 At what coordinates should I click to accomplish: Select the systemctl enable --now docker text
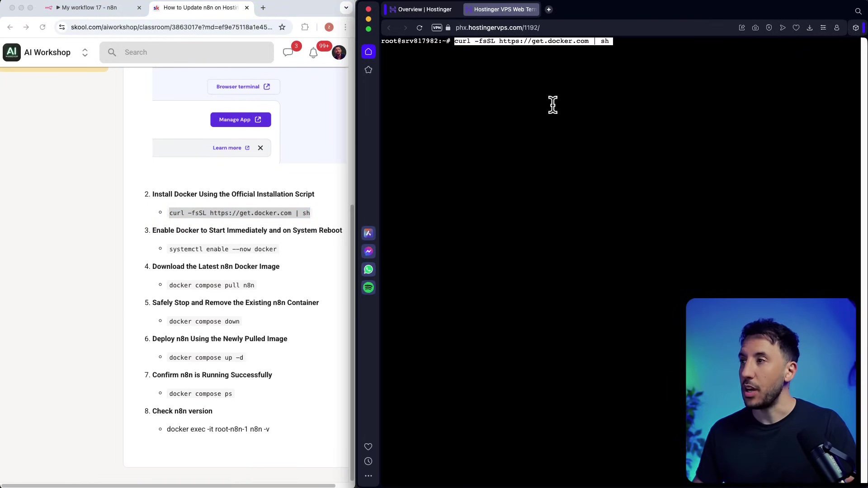223,249
